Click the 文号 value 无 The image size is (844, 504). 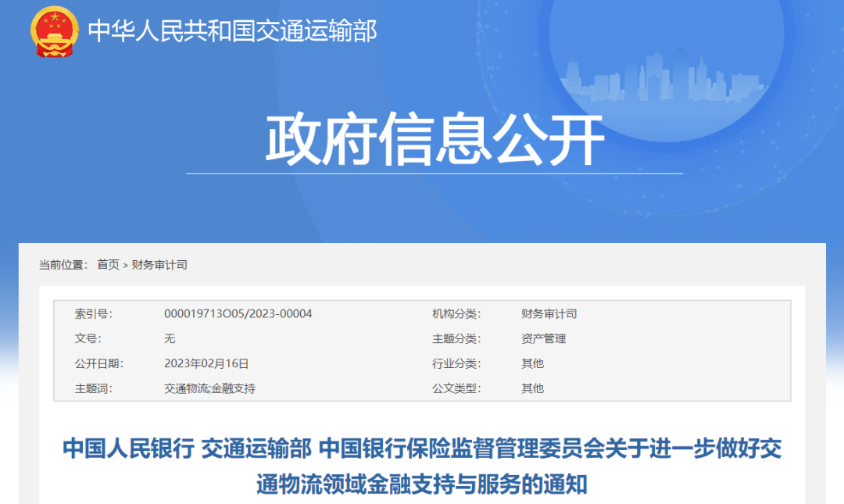pyautogui.click(x=170, y=338)
